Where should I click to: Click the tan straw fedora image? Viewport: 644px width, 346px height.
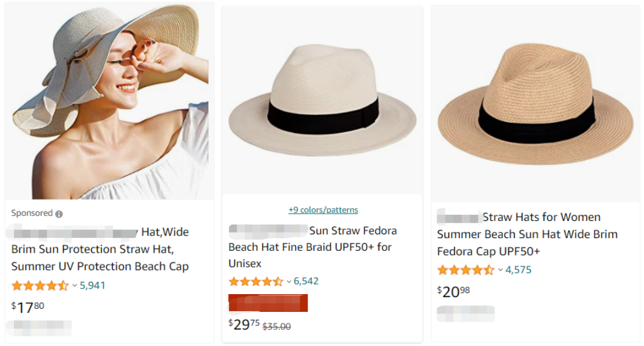pos(535,104)
